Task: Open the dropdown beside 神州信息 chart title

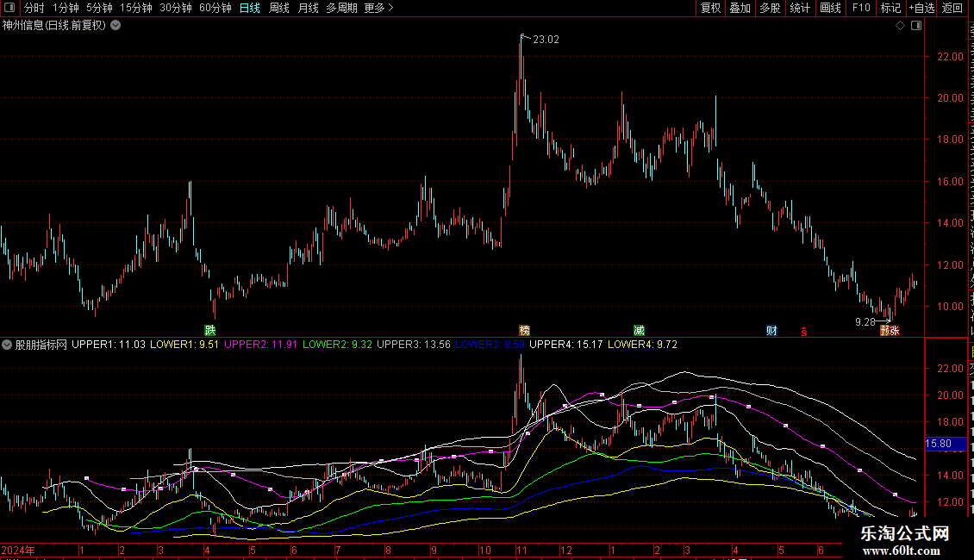Action: (116, 26)
